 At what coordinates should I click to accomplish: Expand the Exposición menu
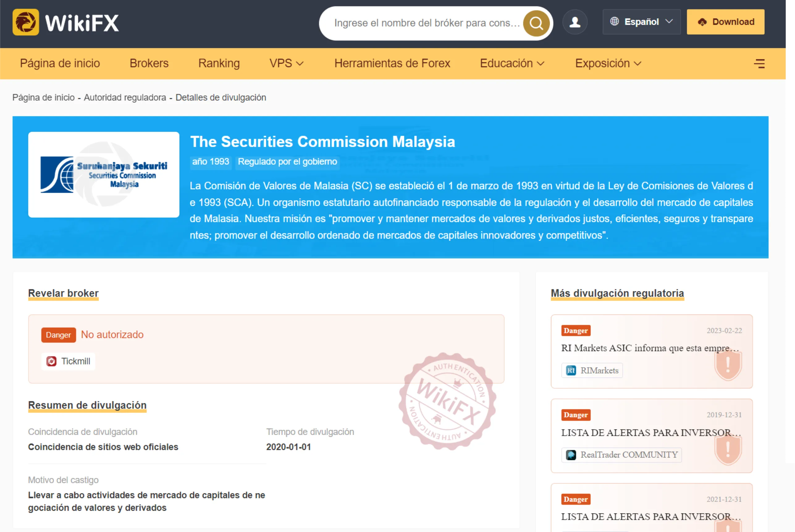coord(608,63)
